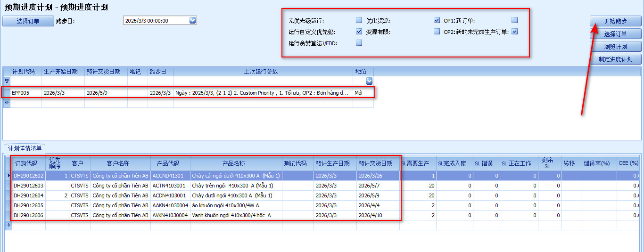644x252 pixels.
Task: Click the filter funnel icon in plan grid
Action: [7, 81]
